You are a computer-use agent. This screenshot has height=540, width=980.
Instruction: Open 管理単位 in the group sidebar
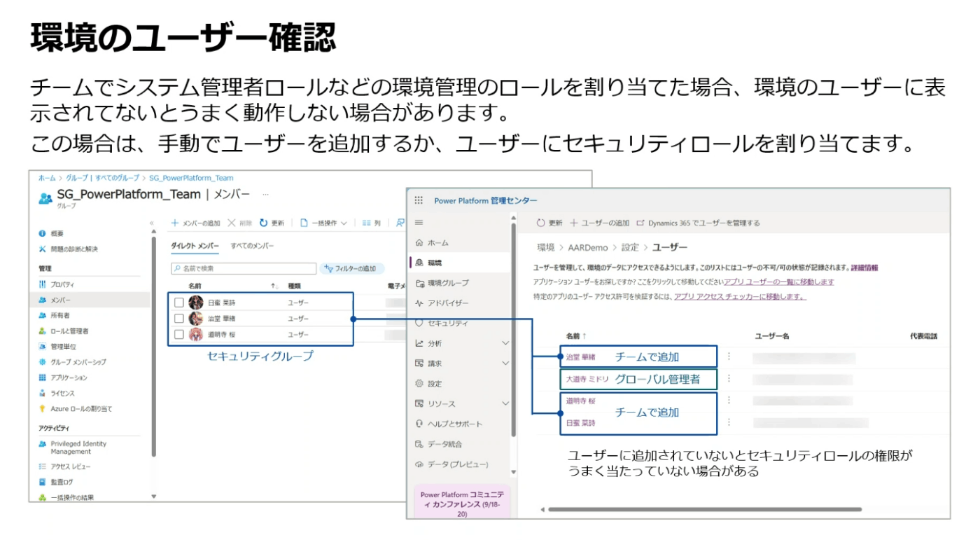[x=57, y=346]
